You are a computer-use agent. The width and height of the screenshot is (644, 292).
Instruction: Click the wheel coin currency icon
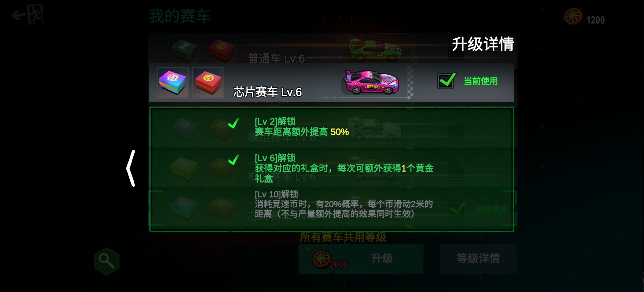click(x=573, y=17)
